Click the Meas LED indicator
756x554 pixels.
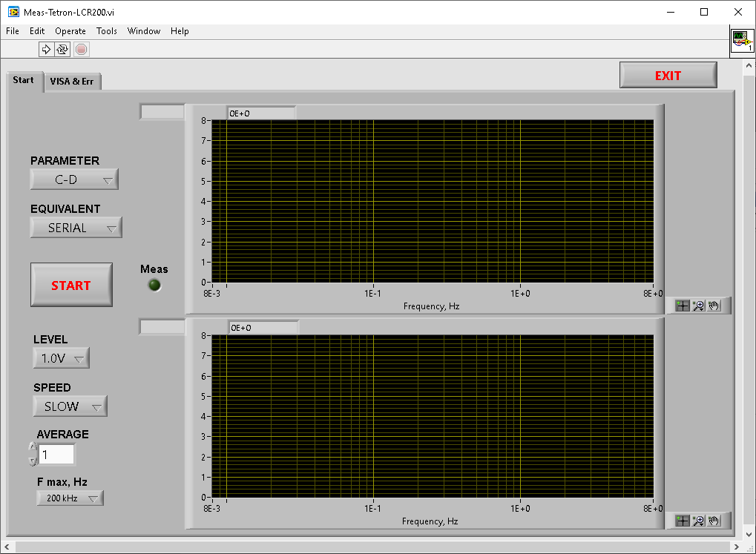point(154,286)
